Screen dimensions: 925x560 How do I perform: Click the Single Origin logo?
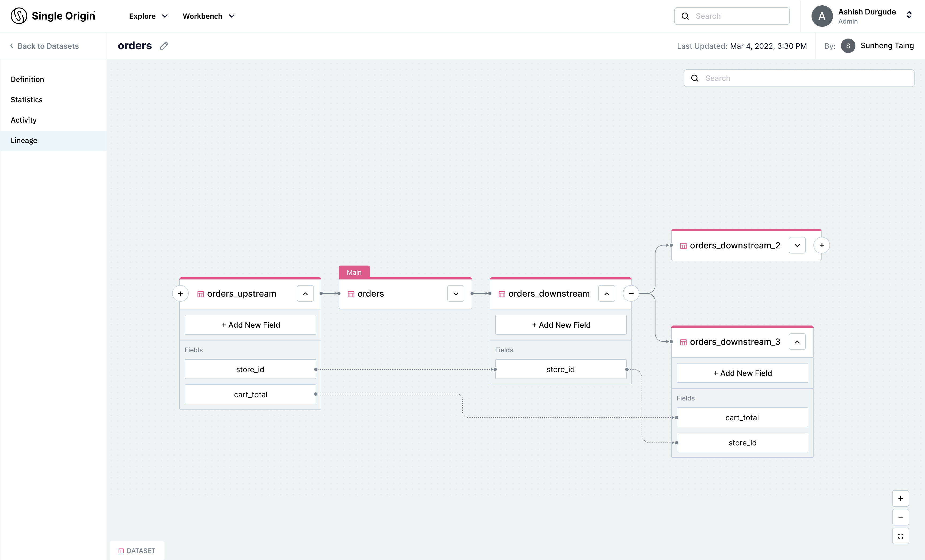(x=53, y=16)
